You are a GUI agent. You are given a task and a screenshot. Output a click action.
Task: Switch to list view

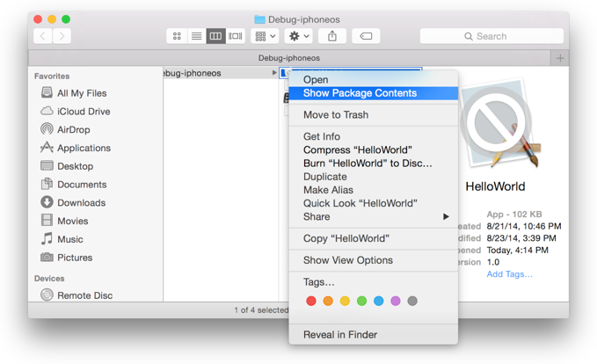point(196,36)
